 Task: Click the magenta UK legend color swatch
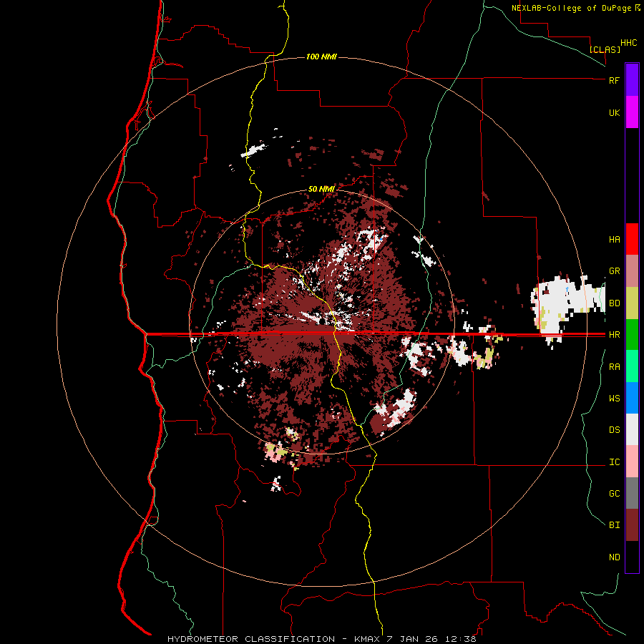coord(632,112)
